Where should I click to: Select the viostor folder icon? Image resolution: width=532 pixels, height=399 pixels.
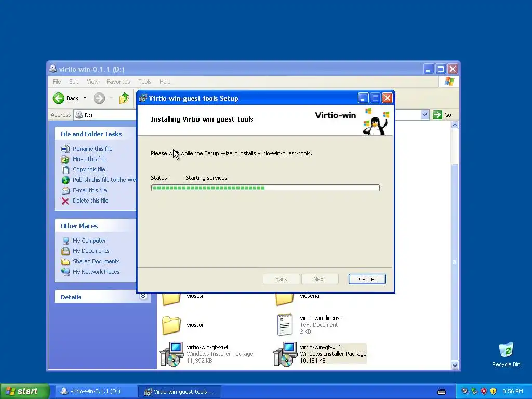tap(171, 325)
